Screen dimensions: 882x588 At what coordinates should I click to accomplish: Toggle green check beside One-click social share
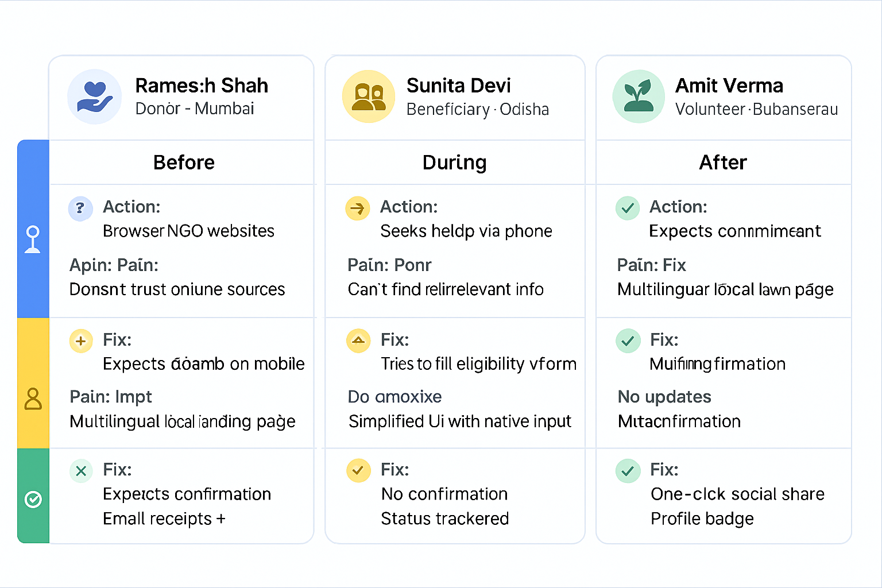(x=628, y=471)
